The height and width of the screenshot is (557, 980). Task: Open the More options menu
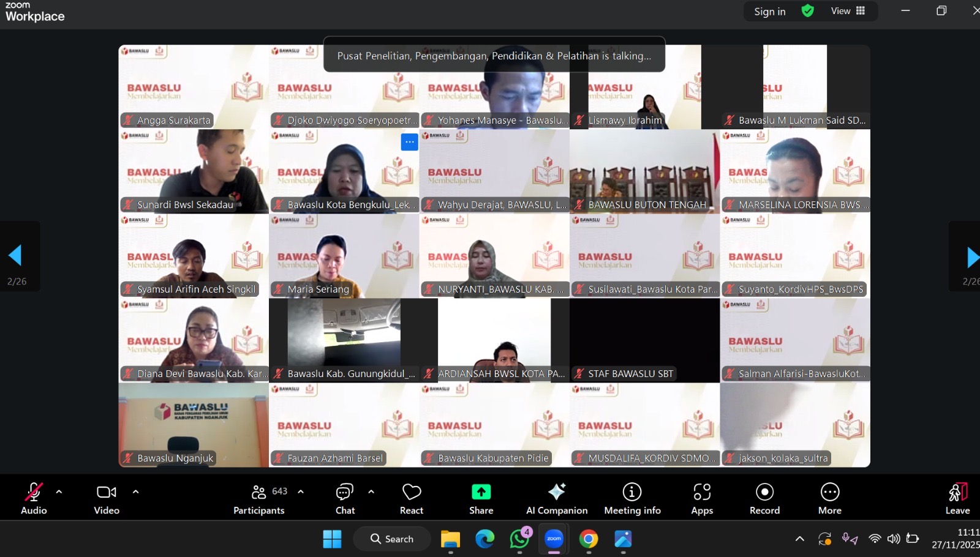coord(829,492)
